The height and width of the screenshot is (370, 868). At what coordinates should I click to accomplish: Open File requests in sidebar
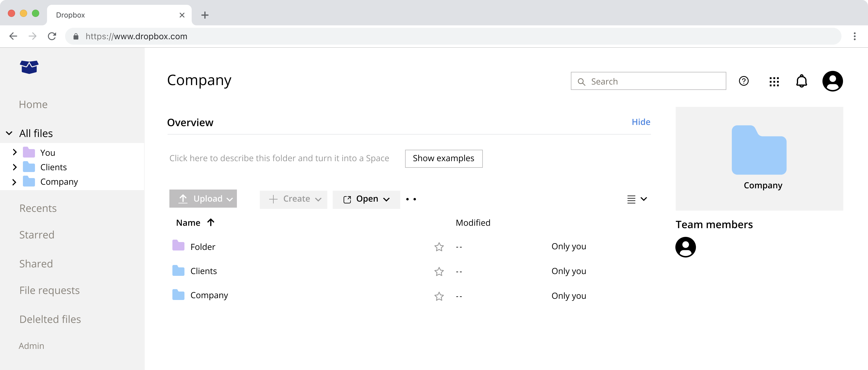coord(49,290)
